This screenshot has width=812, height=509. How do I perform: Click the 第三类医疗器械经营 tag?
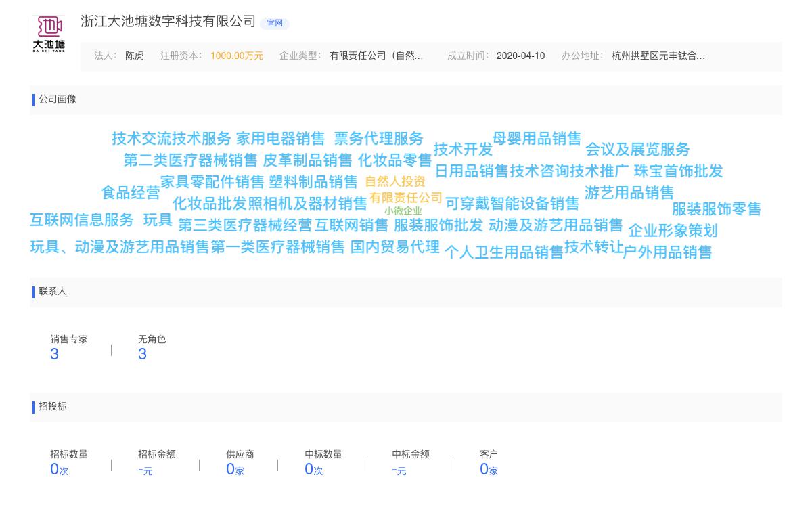245,225
